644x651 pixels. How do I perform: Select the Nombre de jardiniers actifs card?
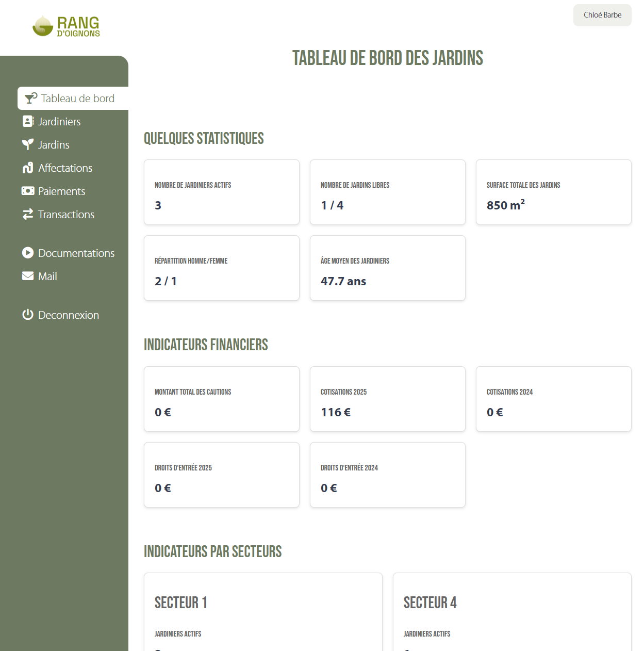tap(222, 192)
